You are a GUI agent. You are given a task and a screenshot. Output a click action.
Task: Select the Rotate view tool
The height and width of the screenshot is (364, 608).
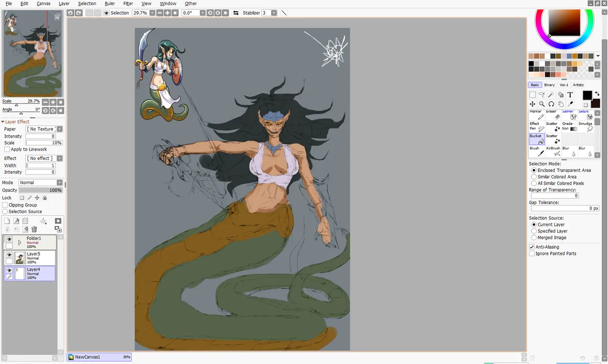[551, 104]
